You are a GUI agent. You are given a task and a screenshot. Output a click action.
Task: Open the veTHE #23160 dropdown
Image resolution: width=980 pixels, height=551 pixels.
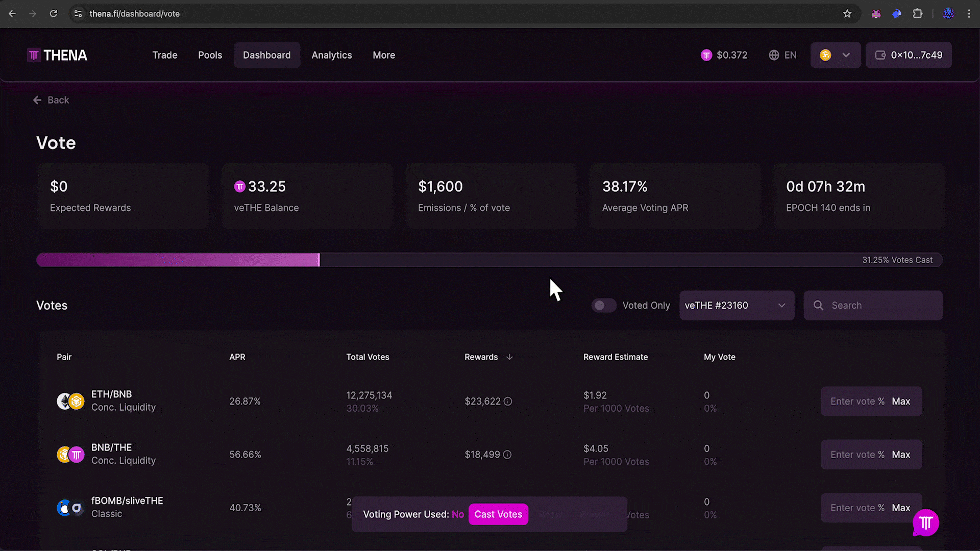737,306
